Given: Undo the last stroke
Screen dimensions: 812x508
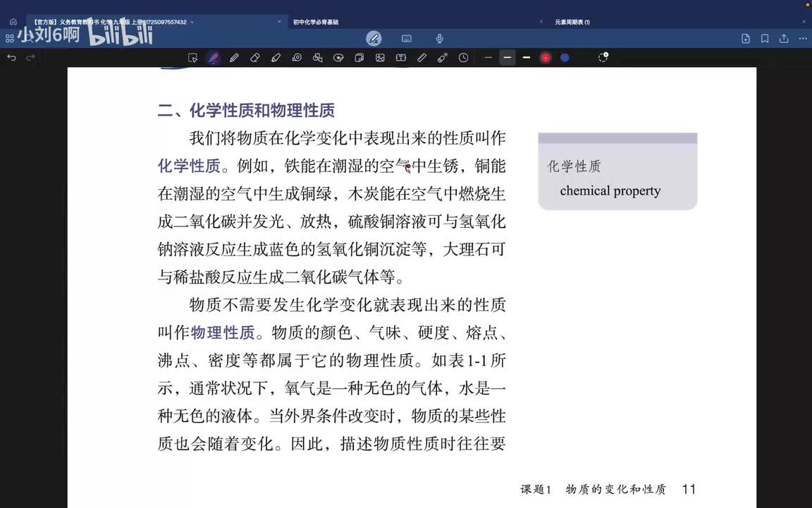Looking at the screenshot, I should [x=11, y=58].
